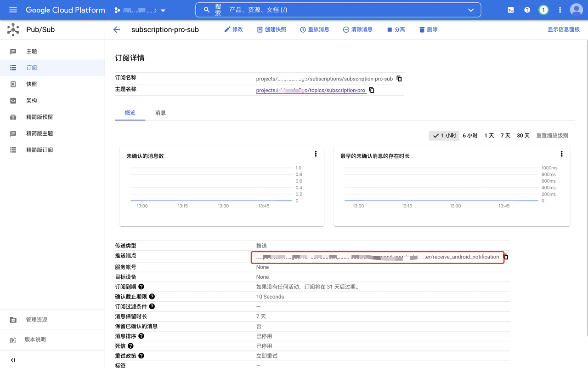Copy the subscription name to clipboard
This screenshot has width=588, height=368.
(x=399, y=79)
